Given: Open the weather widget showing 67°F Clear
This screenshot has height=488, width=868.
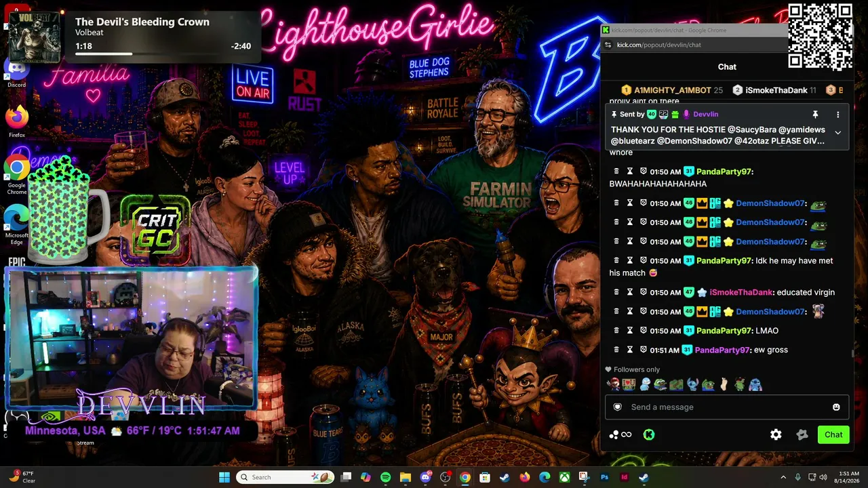Looking at the screenshot, I should [22, 477].
